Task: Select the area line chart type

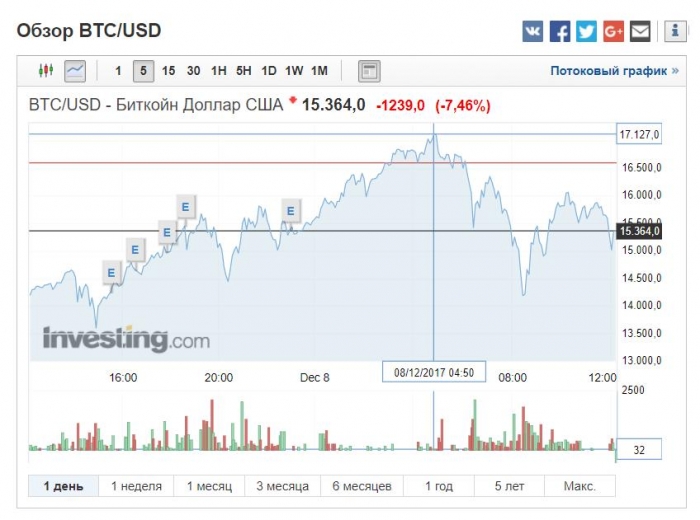Action: pyautogui.click(x=75, y=71)
